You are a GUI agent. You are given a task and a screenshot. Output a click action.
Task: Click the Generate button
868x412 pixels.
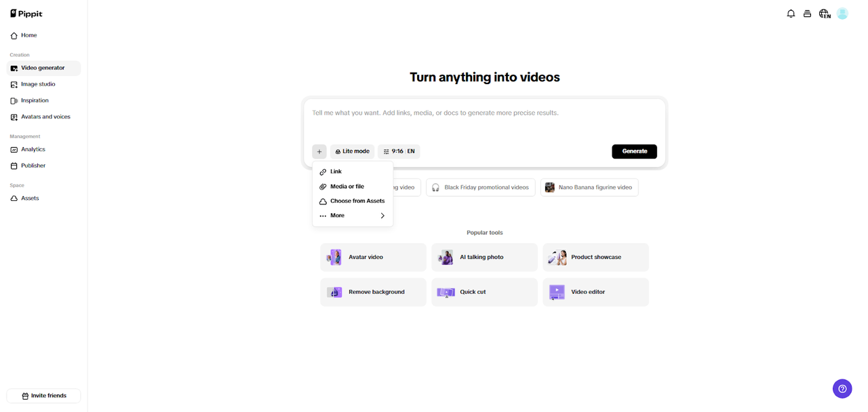point(634,151)
